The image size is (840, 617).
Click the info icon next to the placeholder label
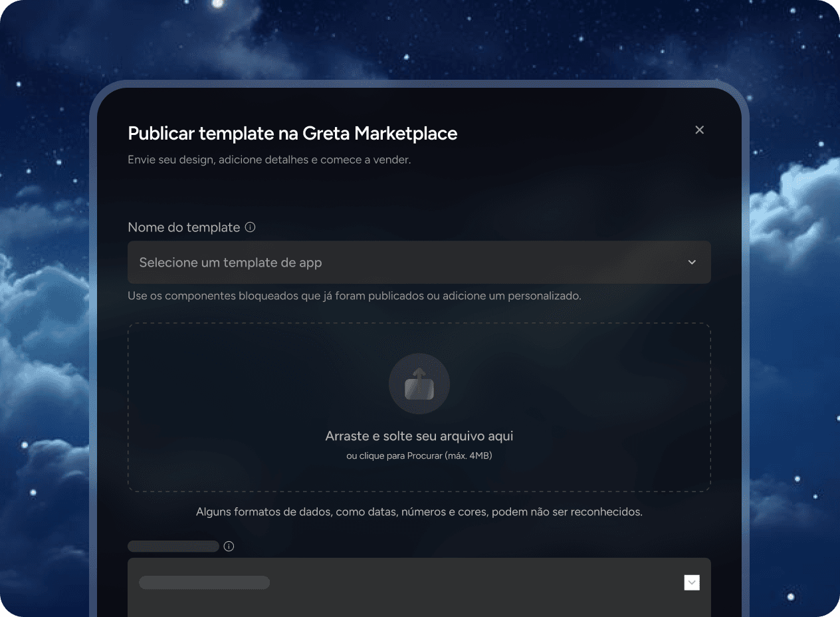click(x=229, y=547)
